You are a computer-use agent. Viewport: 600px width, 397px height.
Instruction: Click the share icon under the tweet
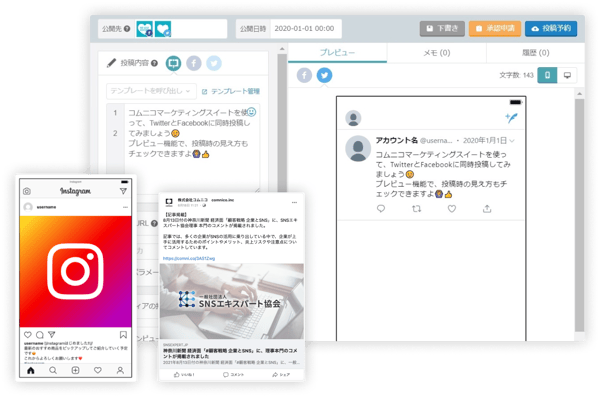[487, 209]
